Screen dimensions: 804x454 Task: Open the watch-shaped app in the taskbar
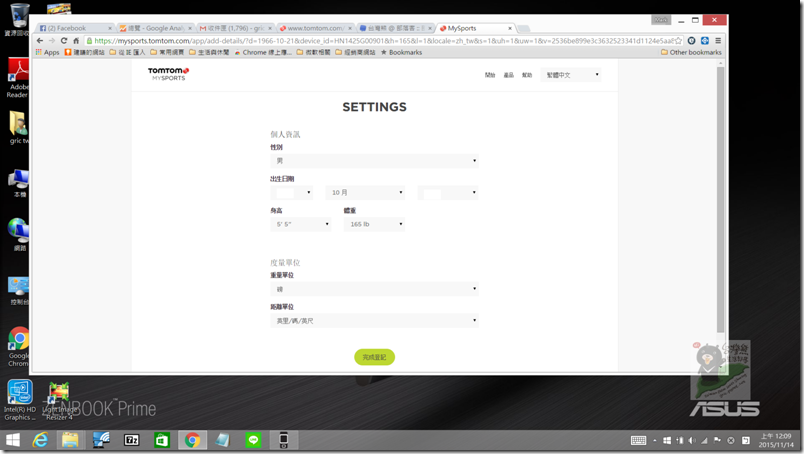pos(284,440)
